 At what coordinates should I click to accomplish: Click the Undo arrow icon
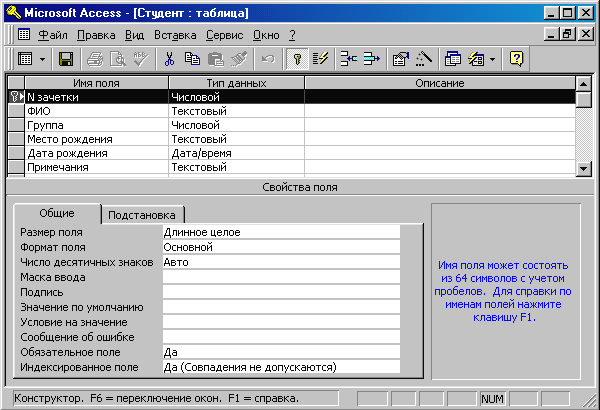268,59
